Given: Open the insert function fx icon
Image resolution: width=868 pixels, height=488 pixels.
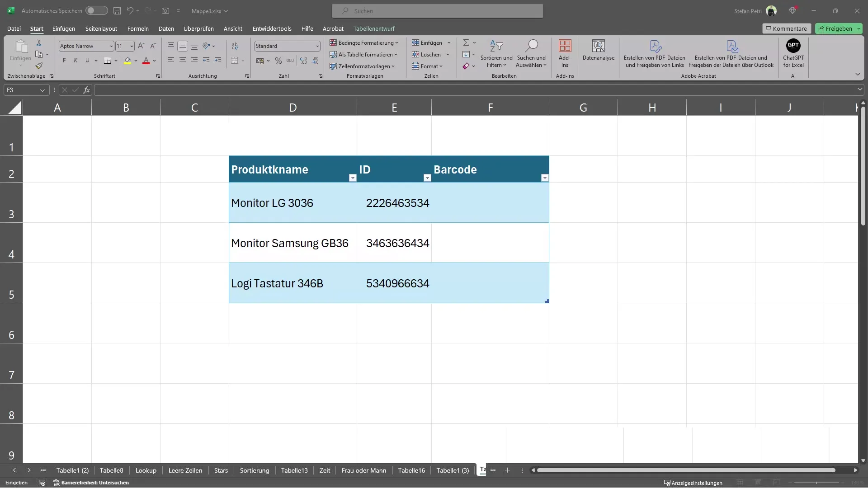Looking at the screenshot, I should coord(86,90).
